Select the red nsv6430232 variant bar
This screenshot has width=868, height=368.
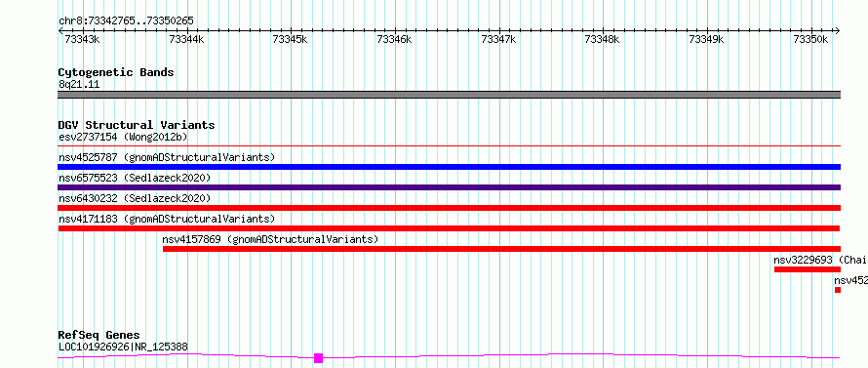coord(449,208)
